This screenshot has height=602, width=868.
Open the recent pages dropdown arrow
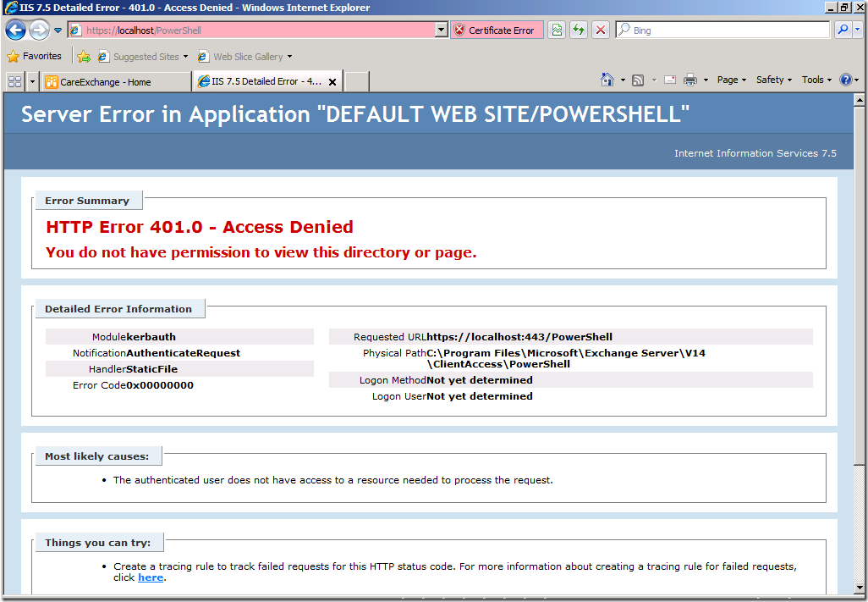58,30
